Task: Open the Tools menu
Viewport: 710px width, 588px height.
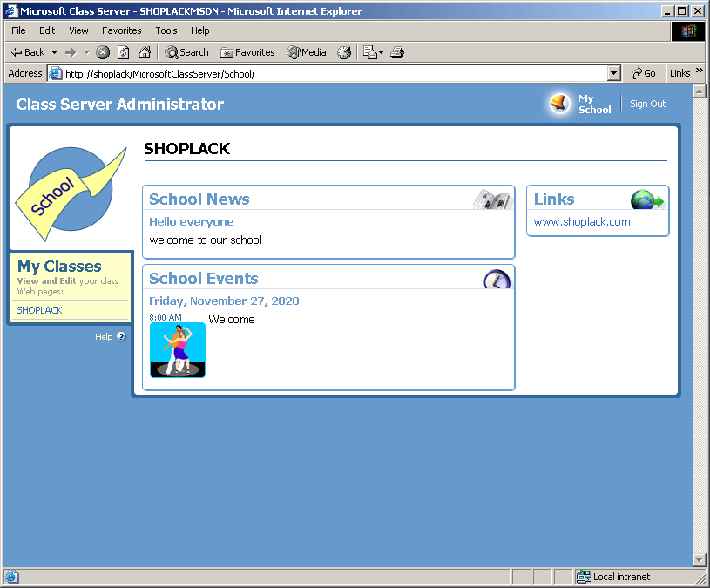Action: [x=166, y=30]
